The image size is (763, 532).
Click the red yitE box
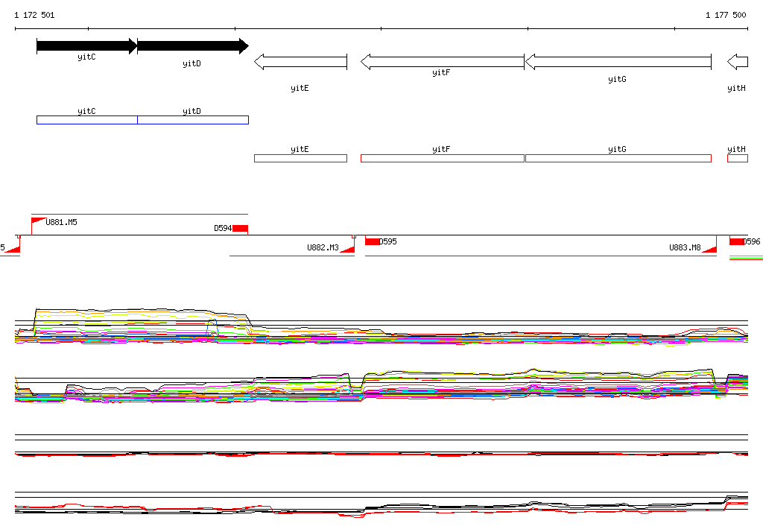point(301,158)
